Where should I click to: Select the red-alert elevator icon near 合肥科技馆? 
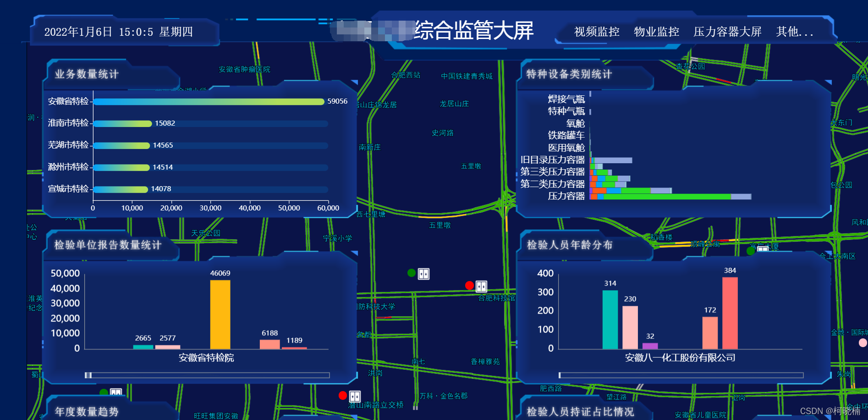[481, 286]
